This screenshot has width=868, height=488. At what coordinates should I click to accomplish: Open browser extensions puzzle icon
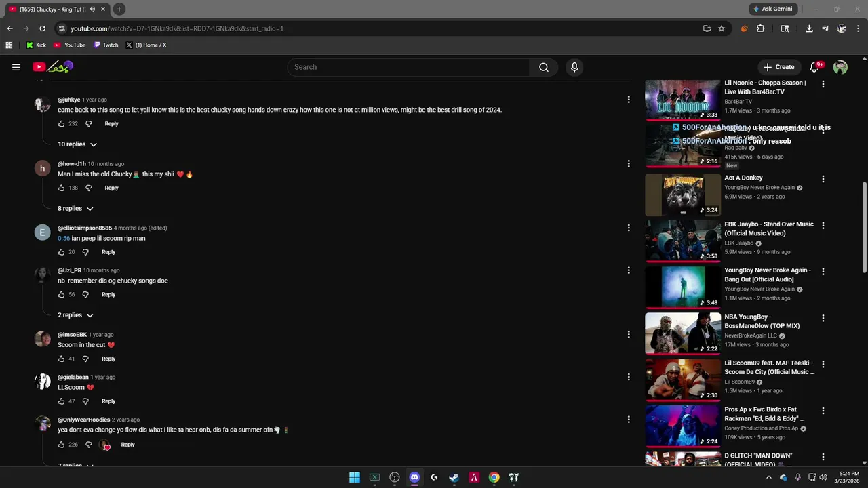click(760, 28)
